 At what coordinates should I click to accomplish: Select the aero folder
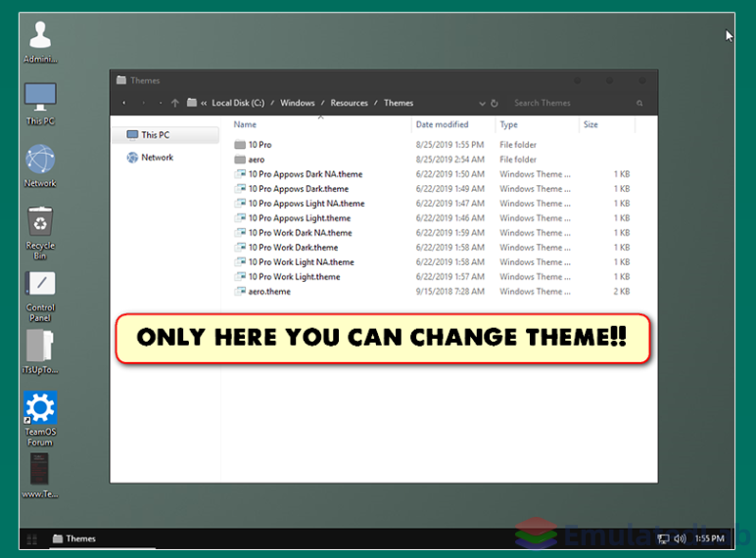(x=257, y=160)
